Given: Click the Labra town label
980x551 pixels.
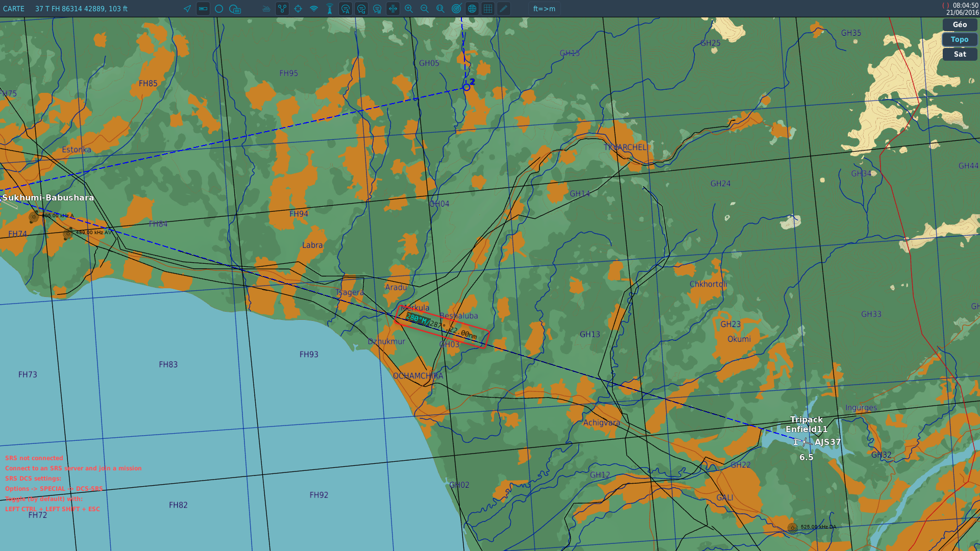Looking at the screenshot, I should click(312, 245).
